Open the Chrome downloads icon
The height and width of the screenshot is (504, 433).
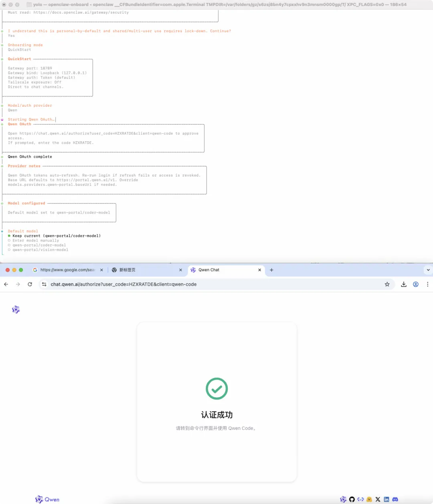coord(404,284)
